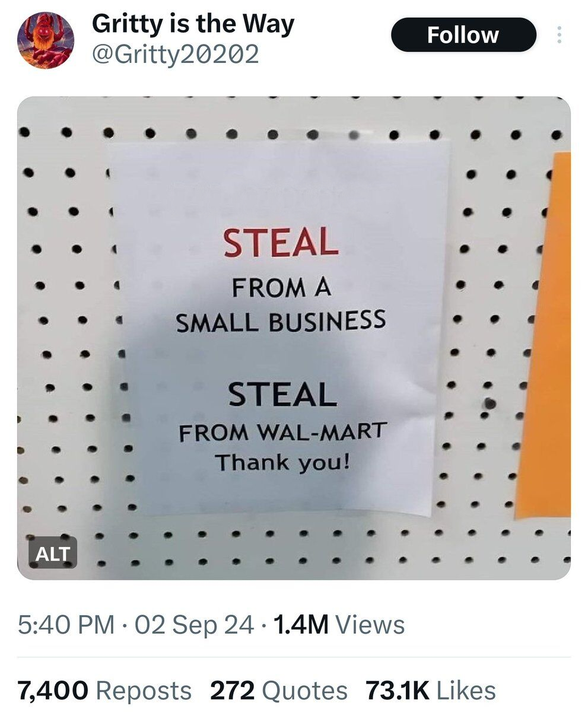588x712 pixels.
Task: Open the white paper sign photo full view
Action: (294, 338)
